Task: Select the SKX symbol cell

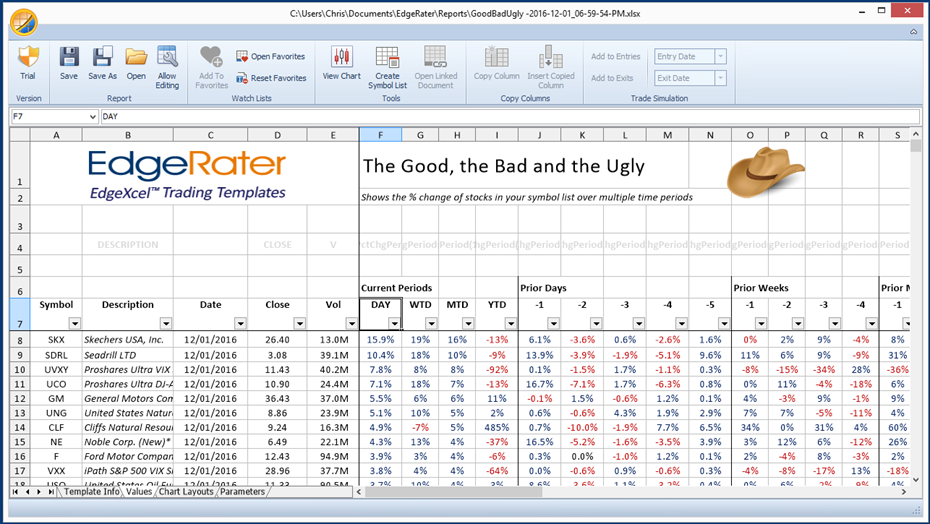Action: pyautogui.click(x=56, y=340)
